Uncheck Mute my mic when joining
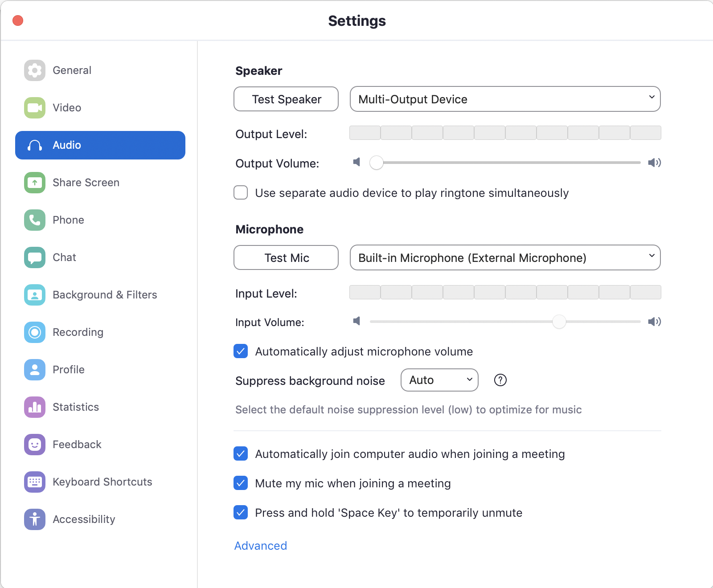713x588 pixels. (241, 483)
